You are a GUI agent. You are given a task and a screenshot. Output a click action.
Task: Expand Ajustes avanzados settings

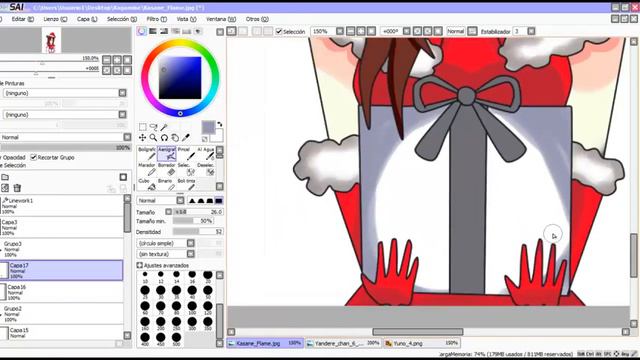140,265
